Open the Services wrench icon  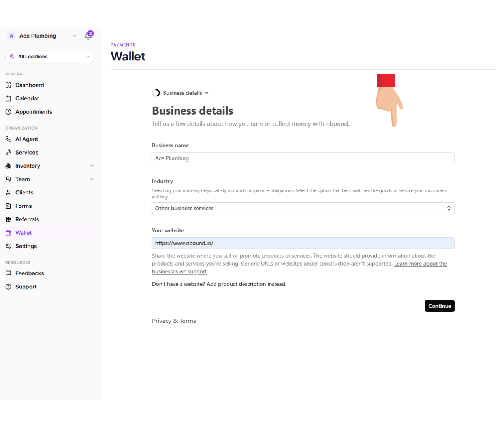coord(8,152)
